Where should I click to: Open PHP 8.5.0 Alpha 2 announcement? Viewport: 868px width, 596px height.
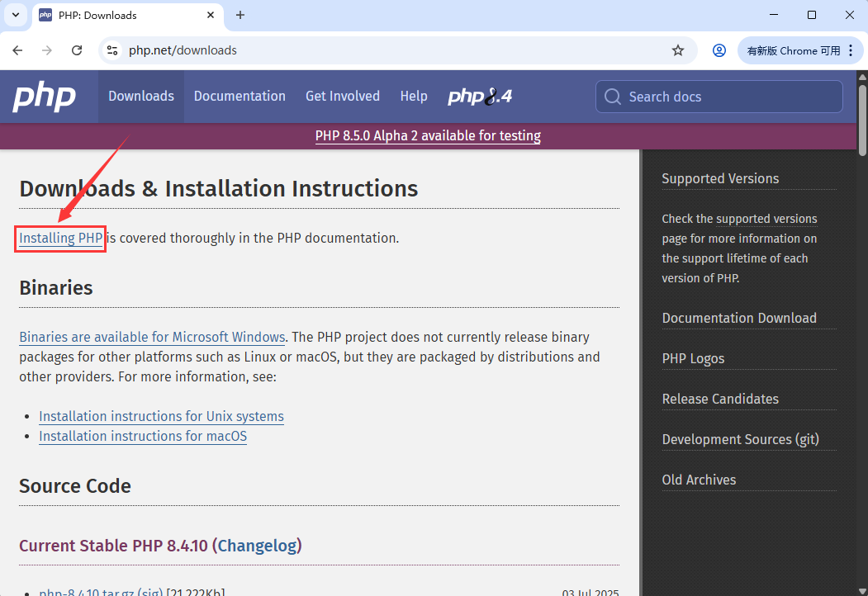click(428, 135)
